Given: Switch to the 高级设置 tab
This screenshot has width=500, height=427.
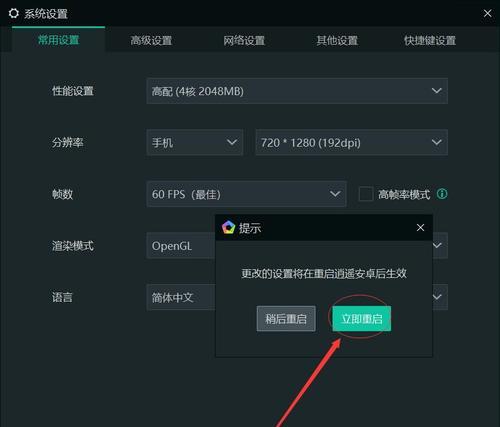Looking at the screenshot, I should tap(151, 40).
